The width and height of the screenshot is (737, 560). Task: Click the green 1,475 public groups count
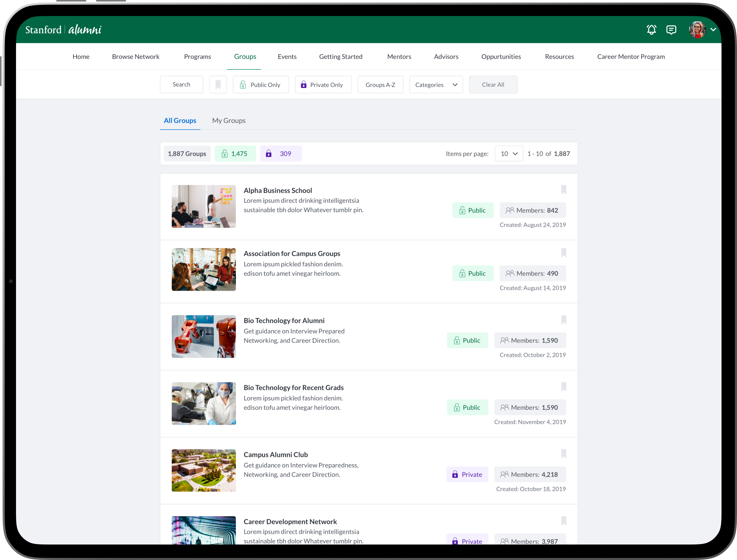coord(235,154)
